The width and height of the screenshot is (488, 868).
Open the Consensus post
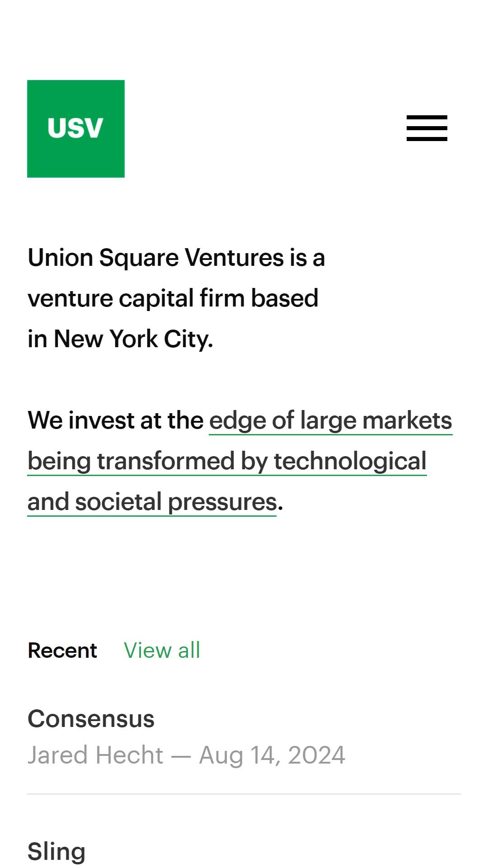91,718
